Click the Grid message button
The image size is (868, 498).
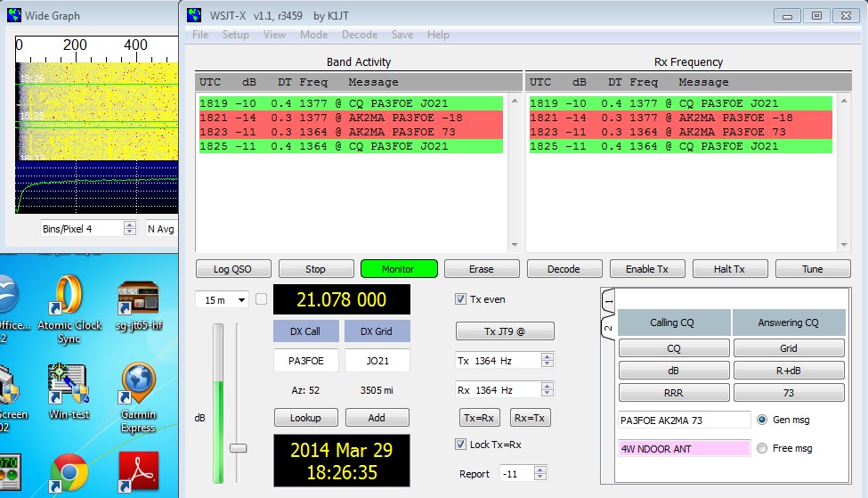click(x=789, y=348)
